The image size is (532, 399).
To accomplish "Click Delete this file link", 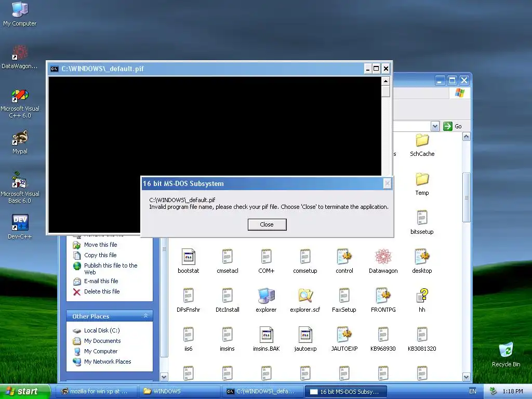I will pyautogui.click(x=102, y=291).
